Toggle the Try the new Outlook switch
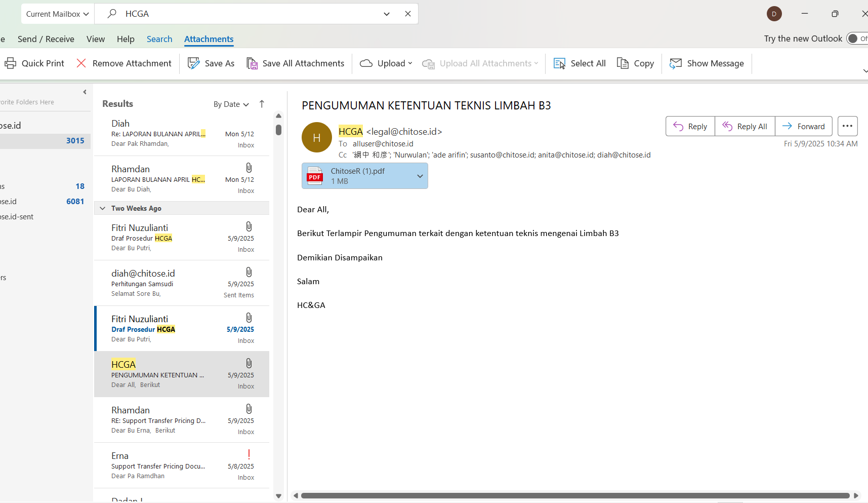The width and height of the screenshot is (868, 503). tap(856, 38)
